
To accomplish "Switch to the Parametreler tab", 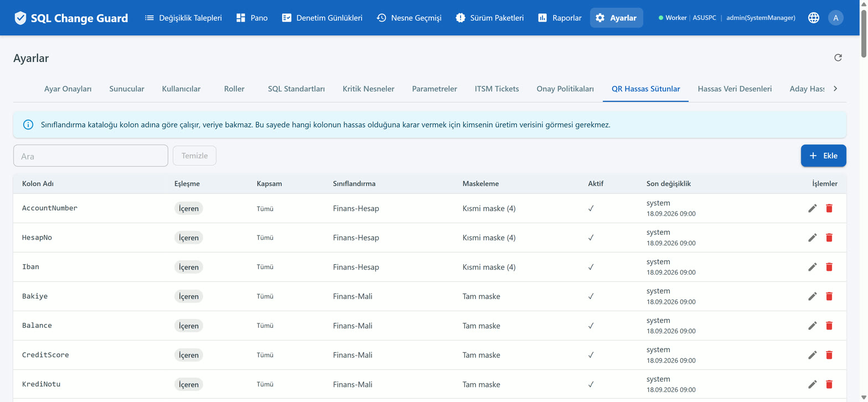I will [435, 89].
